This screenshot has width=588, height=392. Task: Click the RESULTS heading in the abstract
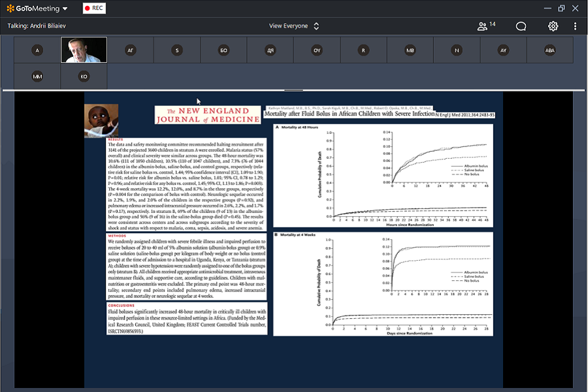116,139
